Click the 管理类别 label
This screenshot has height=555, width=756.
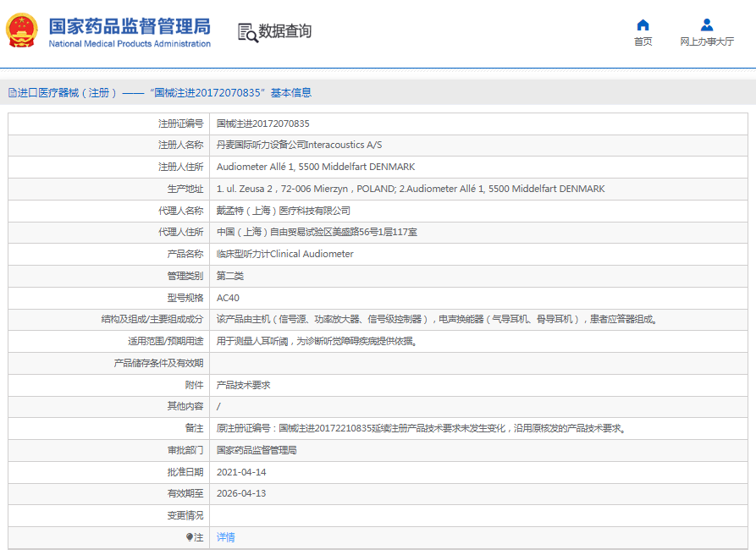[x=185, y=276]
